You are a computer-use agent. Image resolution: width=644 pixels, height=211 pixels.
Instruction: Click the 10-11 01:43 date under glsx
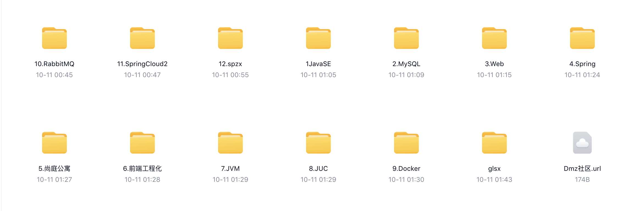(494, 180)
